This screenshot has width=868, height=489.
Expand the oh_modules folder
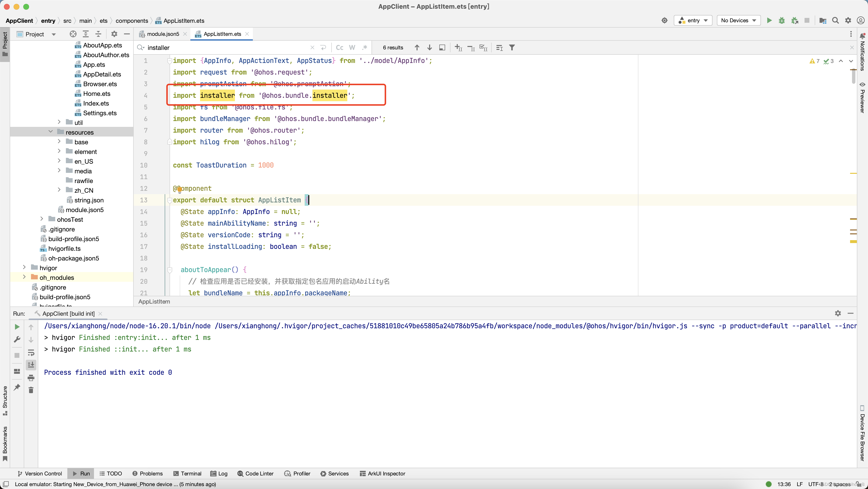pos(24,277)
